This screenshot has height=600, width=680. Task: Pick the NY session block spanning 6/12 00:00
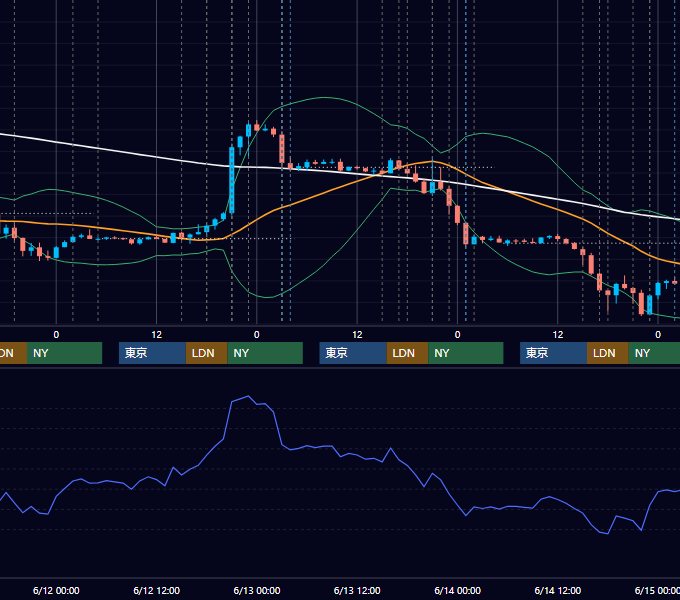64,353
